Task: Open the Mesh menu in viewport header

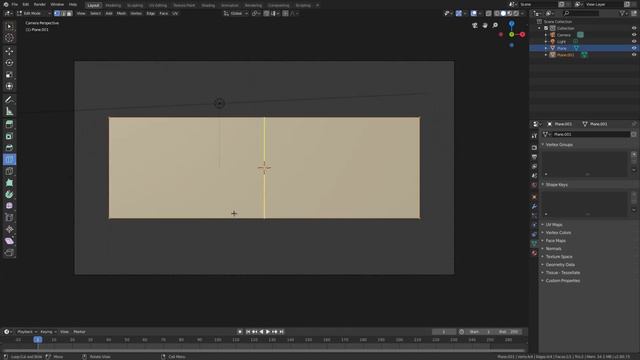Action: (x=121, y=13)
